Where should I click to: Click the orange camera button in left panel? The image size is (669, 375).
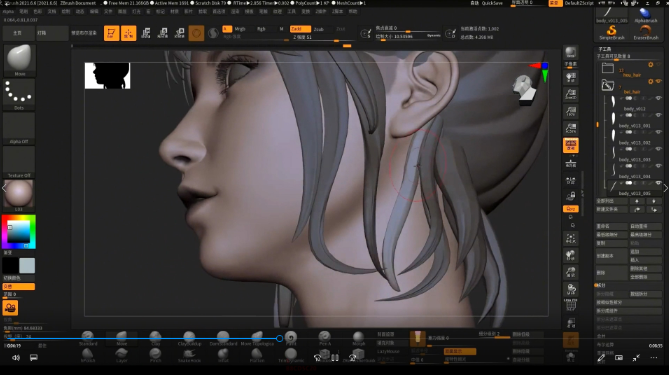point(10,307)
